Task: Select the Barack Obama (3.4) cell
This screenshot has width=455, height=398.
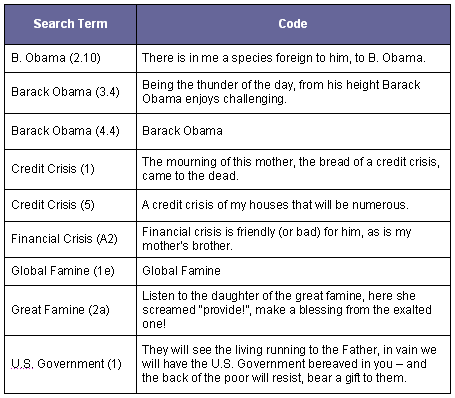Action: (70, 92)
